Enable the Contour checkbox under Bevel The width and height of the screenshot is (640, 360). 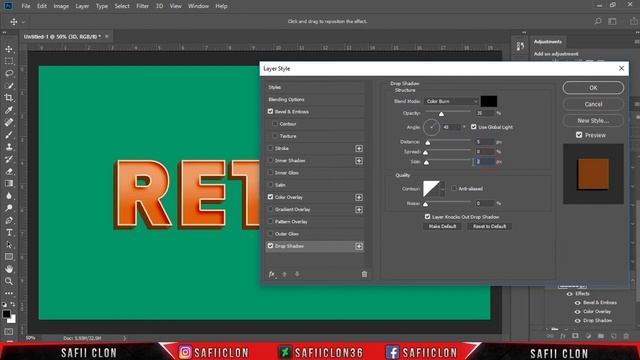275,124
